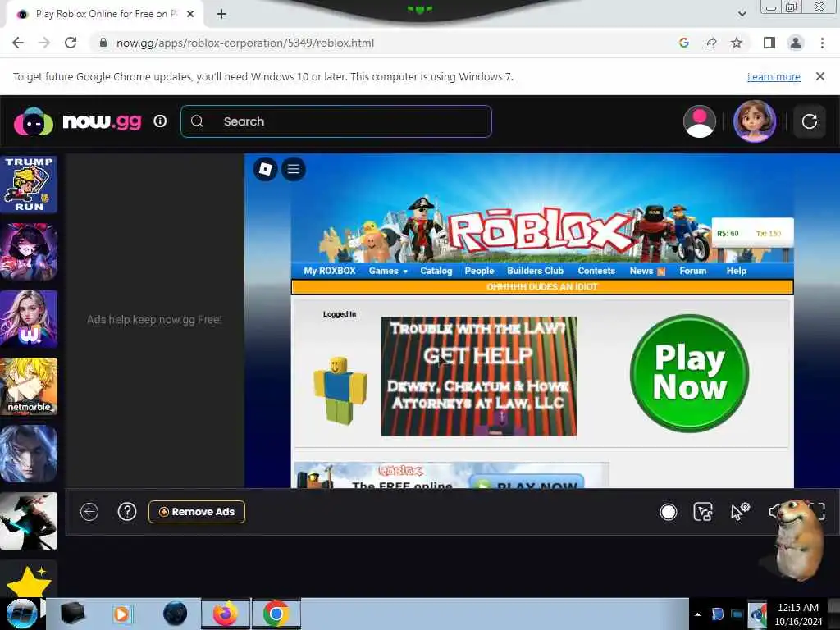Screen dimensions: 840x630
Task: Open the pink user profile icon
Action: 699,121
